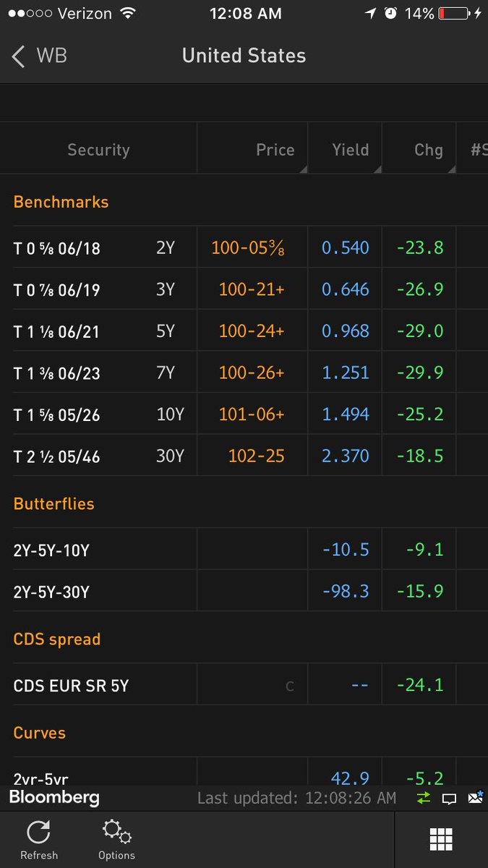488x868 pixels.
Task: Tap price 100-26+ of 7Y note
Action: click(x=252, y=373)
